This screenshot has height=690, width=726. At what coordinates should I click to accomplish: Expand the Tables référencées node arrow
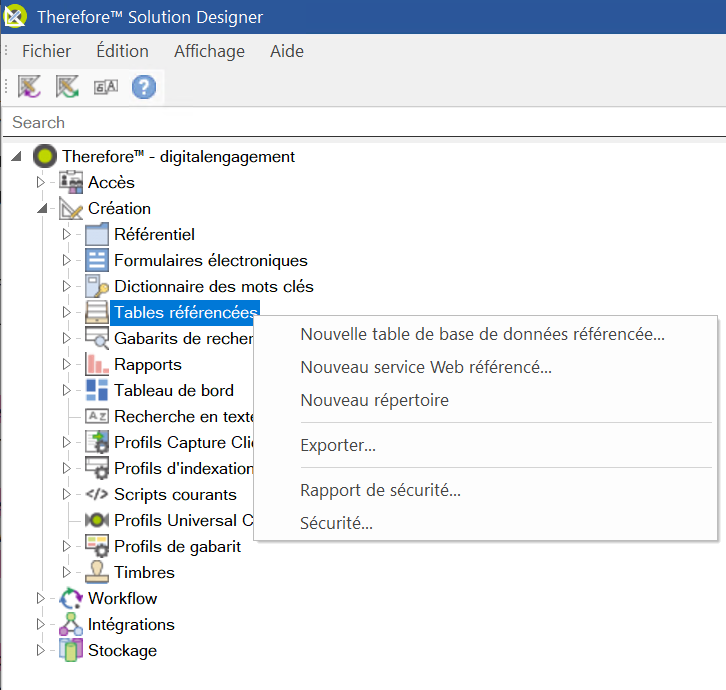[x=67, y=312]
